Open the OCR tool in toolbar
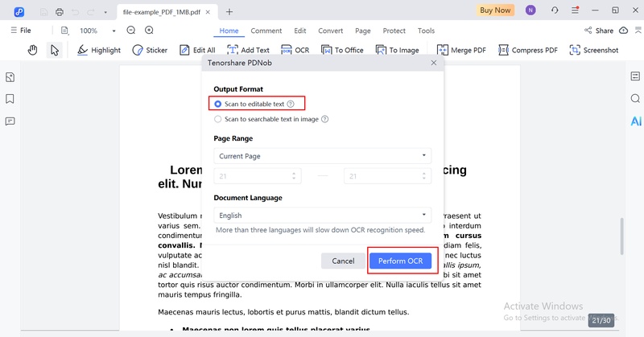 tap(295, 50)
